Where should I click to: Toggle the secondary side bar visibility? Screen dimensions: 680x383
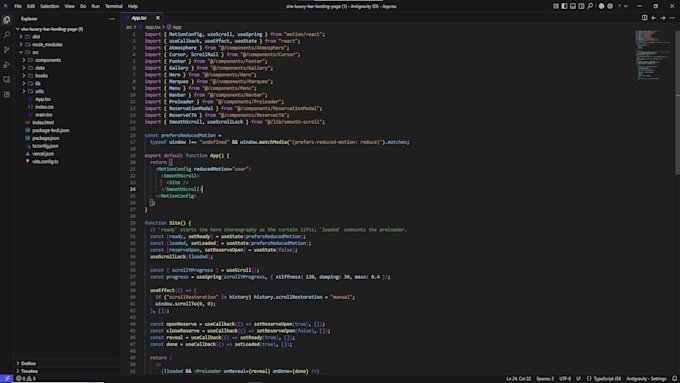point(581,6)
